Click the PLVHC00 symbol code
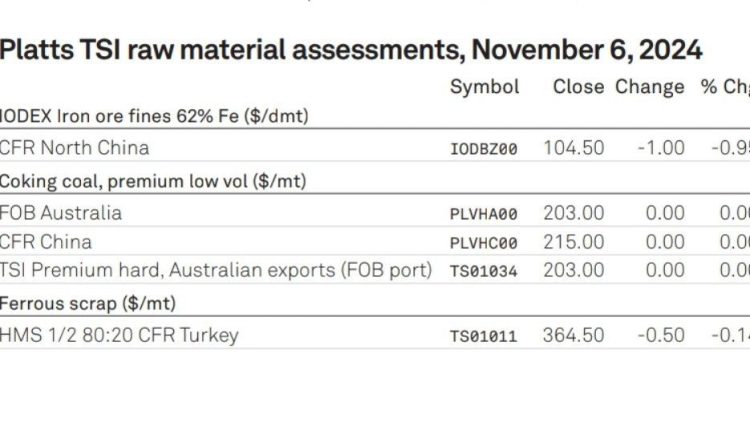Image resolution: width=750 pixels, height=430 pixels. 484,243
